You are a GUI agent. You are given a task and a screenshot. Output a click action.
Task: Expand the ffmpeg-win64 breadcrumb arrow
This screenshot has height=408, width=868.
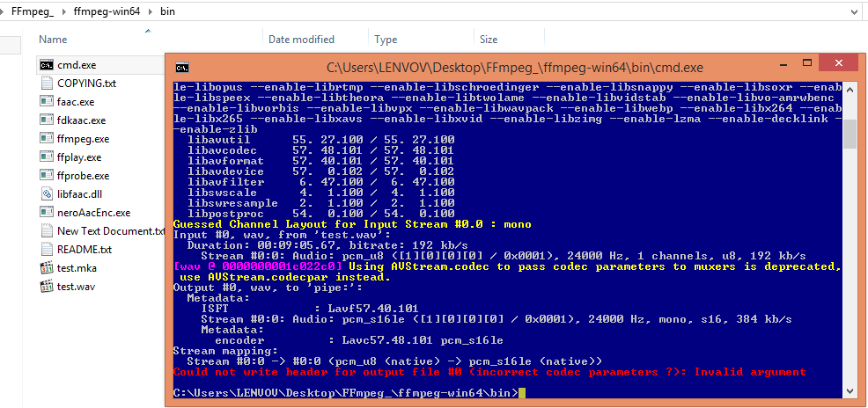pos(150,11)
